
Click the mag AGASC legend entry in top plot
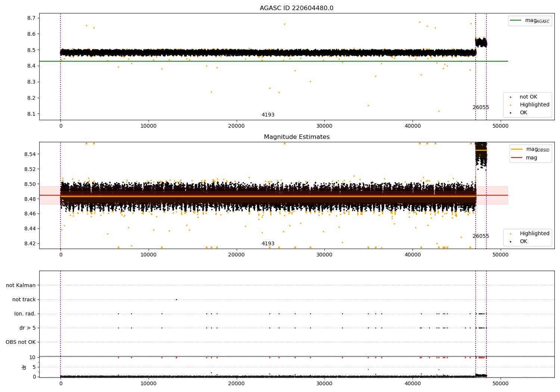coord(530,21)
